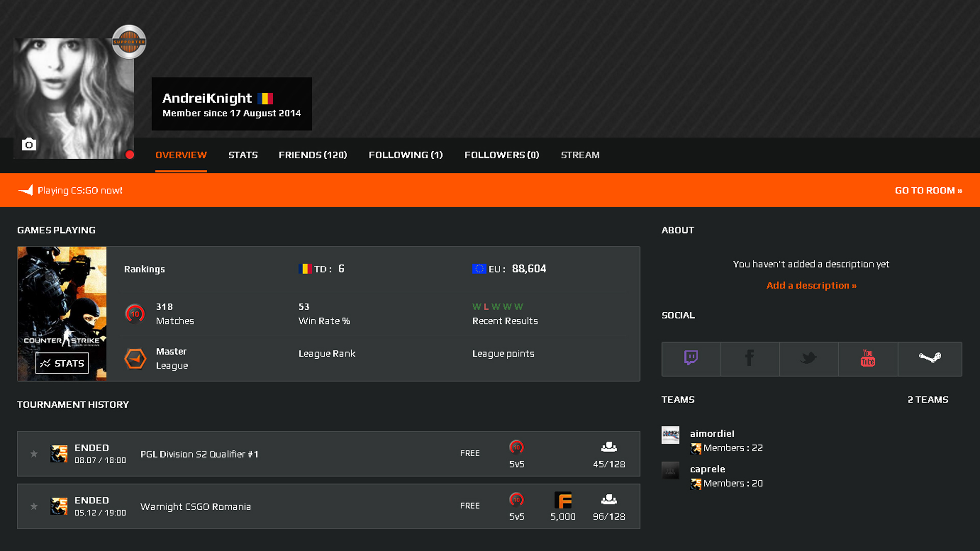The height and width of the screenshot is (551, 980).
Task: Open the aimordiel team
Action: pos(712,434)
